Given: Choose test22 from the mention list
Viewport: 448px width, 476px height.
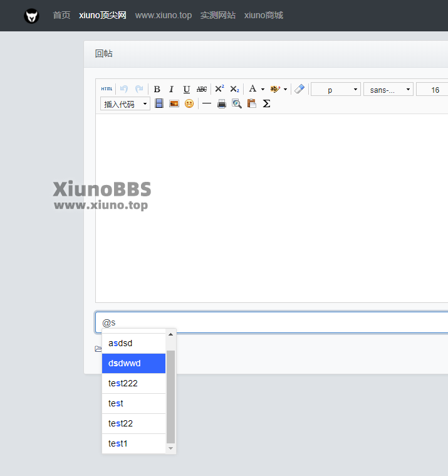Looking at the screenshot, I should 133,423.
